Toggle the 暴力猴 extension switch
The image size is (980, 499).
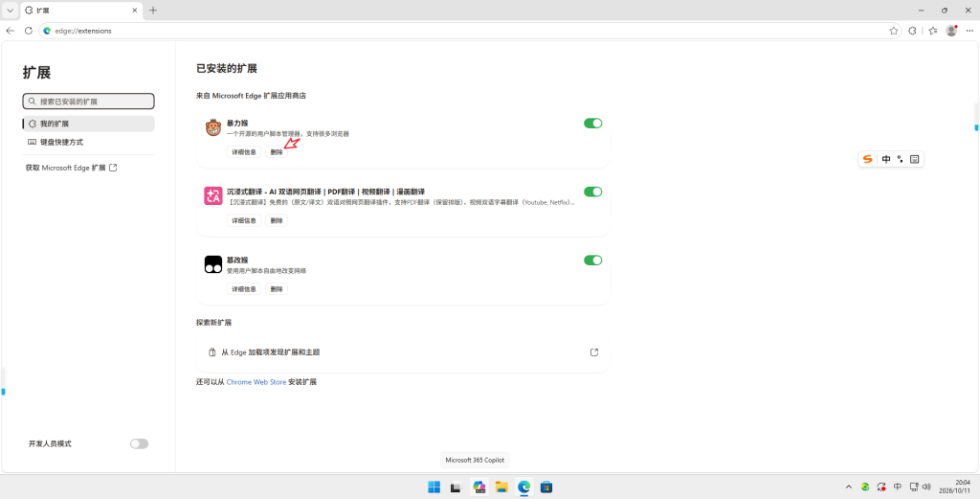point(592,124)
